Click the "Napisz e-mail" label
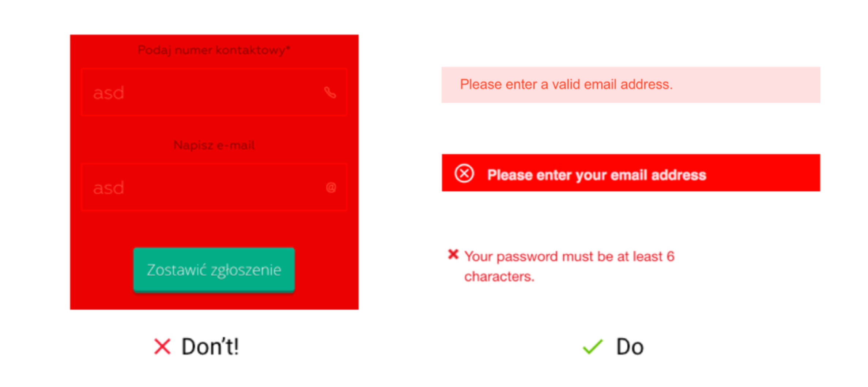 (x=214, y=145)
